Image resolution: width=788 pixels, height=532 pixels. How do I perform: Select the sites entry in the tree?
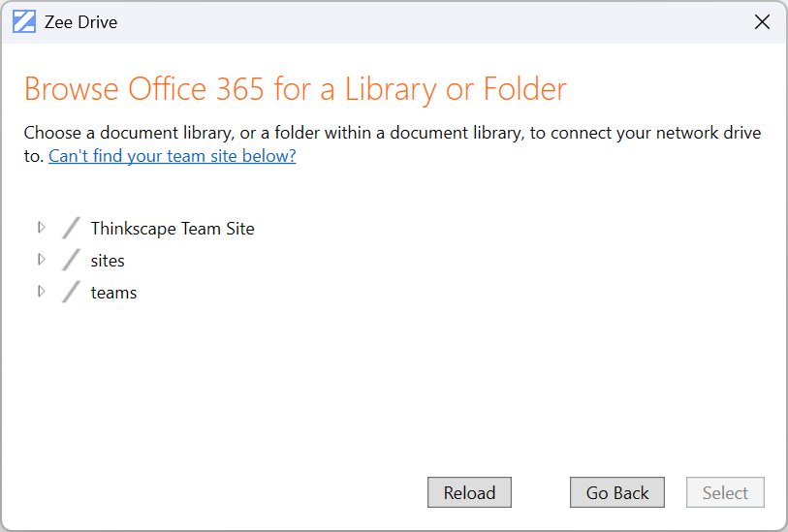pyautogui.click(x=108, y=261)
